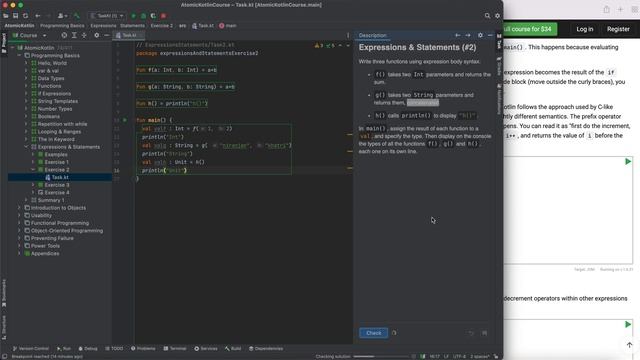This screenshot has height=360, width=640.
Task: Open Course panel gear options
Action: pos(97,36)
